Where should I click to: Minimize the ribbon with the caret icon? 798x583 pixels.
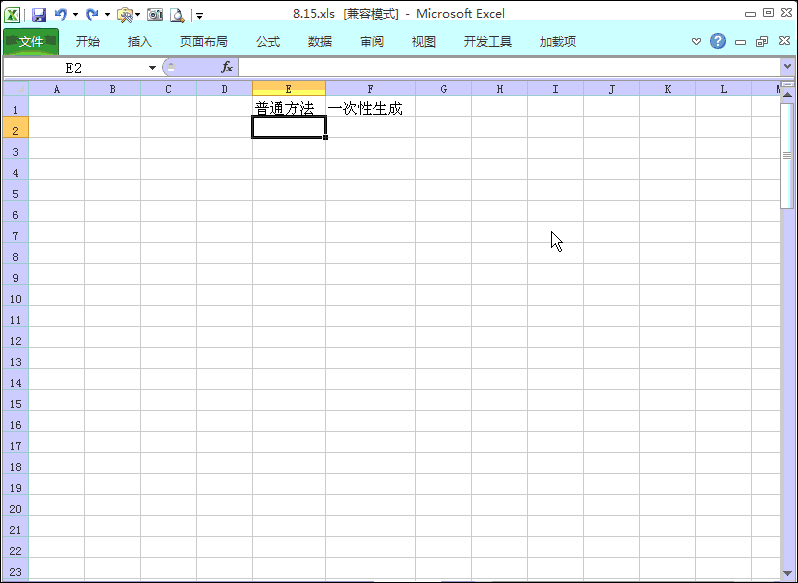pos(696,41)
